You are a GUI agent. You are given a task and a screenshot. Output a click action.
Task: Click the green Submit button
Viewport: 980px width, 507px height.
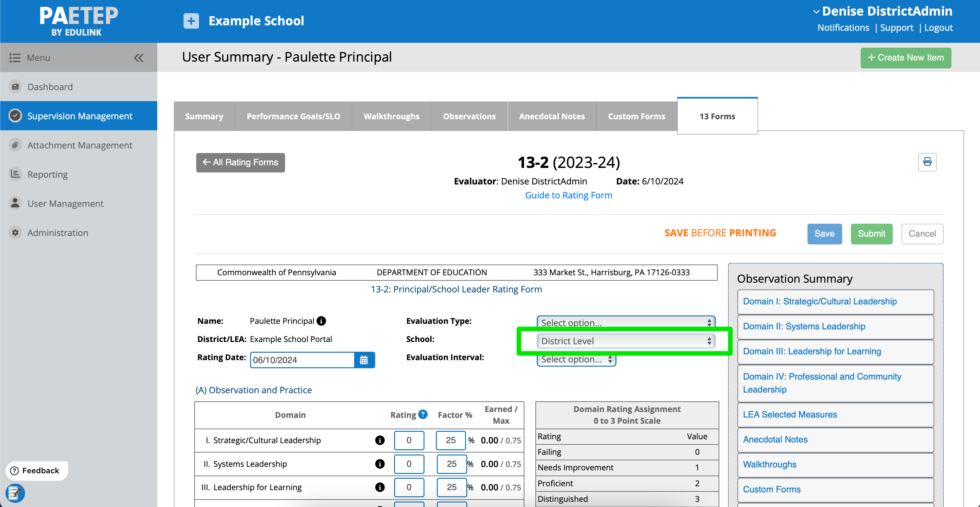871,233
